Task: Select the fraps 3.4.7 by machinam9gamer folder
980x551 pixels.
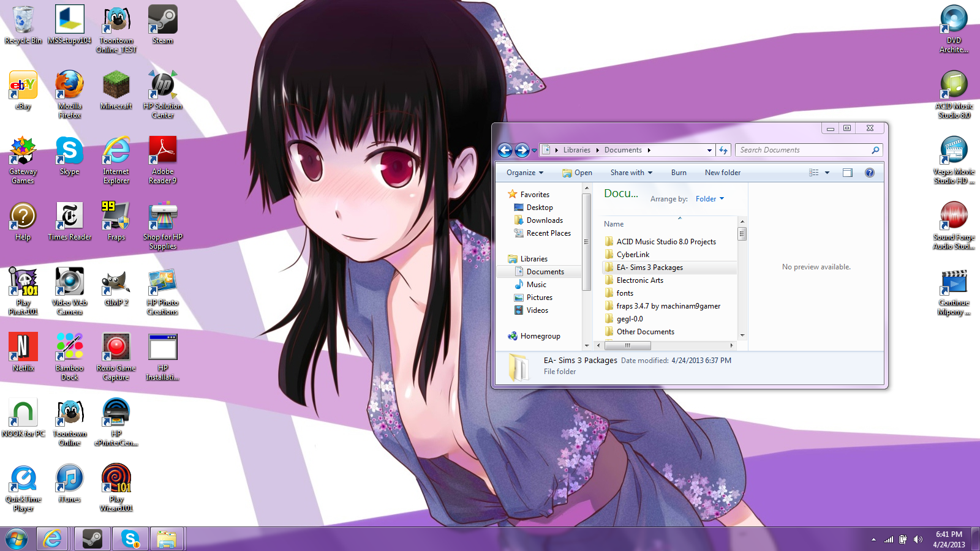Action: click(669, 306)
